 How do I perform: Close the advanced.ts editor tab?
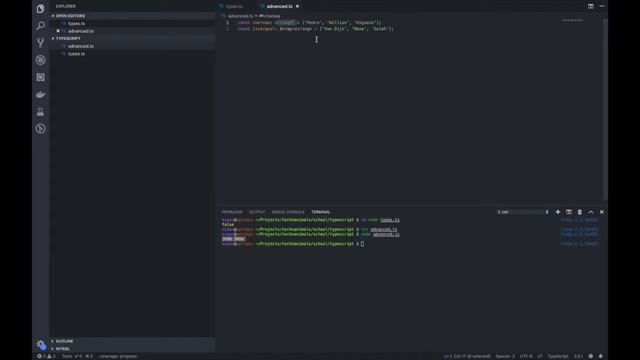coord(297,6)
